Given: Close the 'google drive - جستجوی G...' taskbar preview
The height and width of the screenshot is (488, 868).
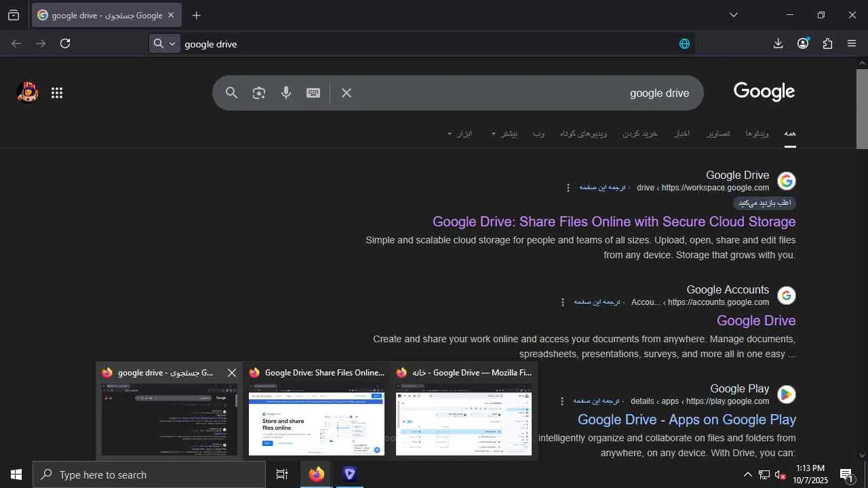Looking at the screenshot, I should [x=232, y=373].
